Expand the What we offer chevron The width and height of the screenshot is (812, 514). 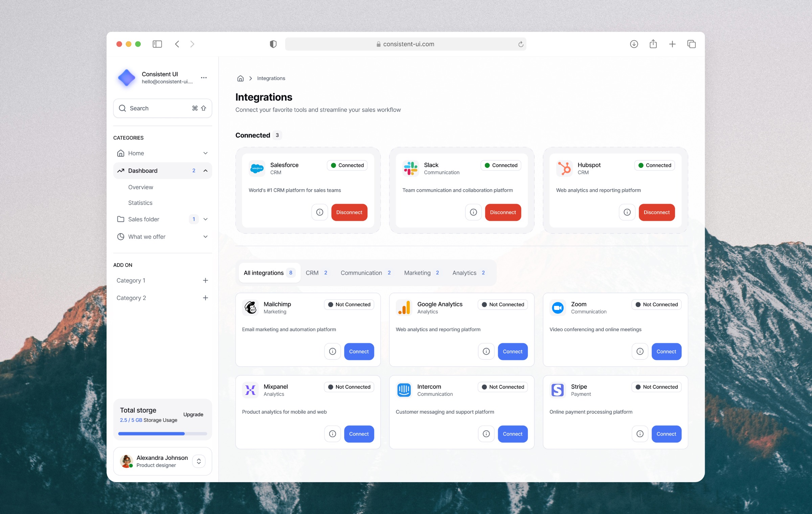pyautogui.click(x=205, y=237)
